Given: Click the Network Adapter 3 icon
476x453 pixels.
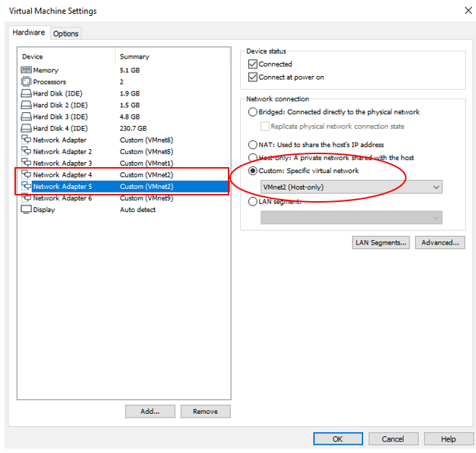Looking at the screenshot, I should point(26,163).
